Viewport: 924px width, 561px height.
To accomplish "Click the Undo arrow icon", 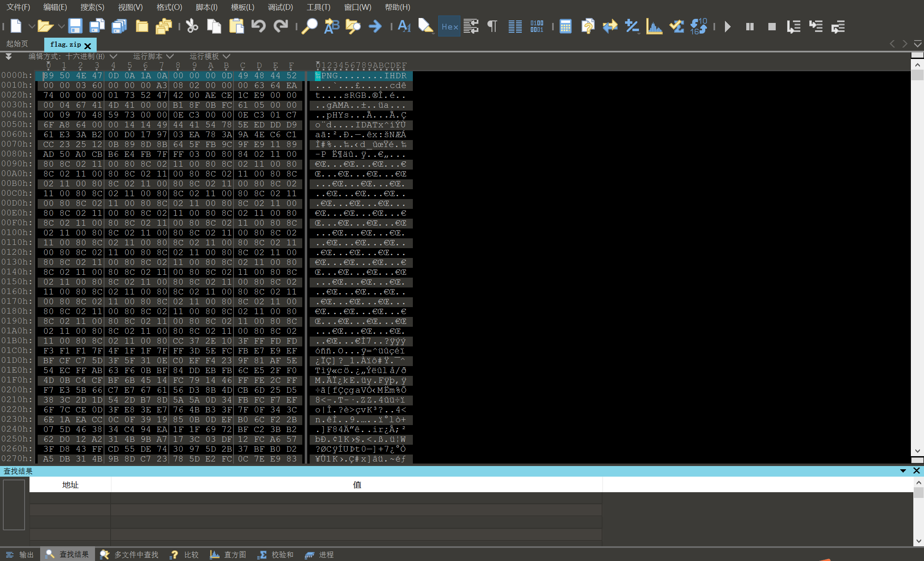I will click(x=258, y=27).
